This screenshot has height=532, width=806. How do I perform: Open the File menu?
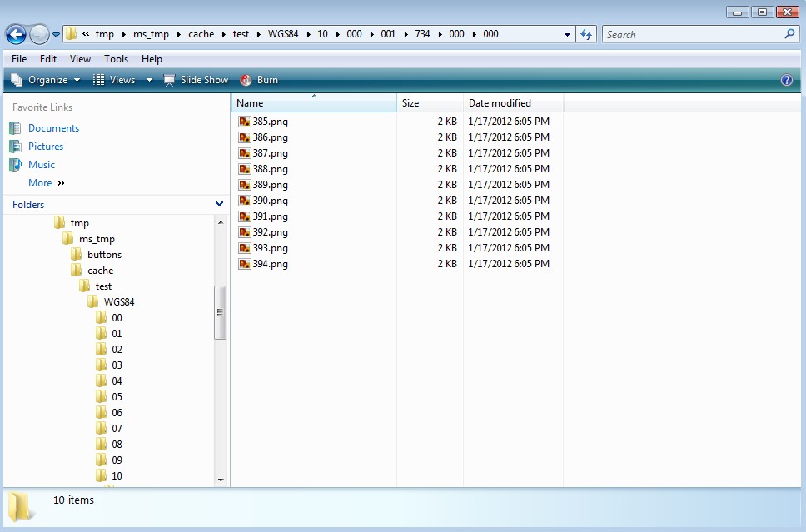[18, 59]
